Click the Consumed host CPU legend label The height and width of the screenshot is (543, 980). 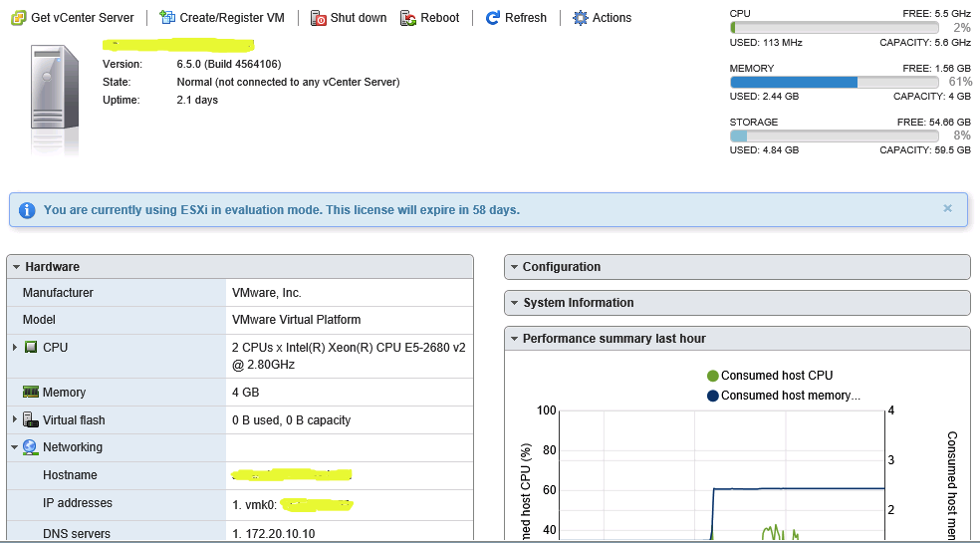click(777, 376)
